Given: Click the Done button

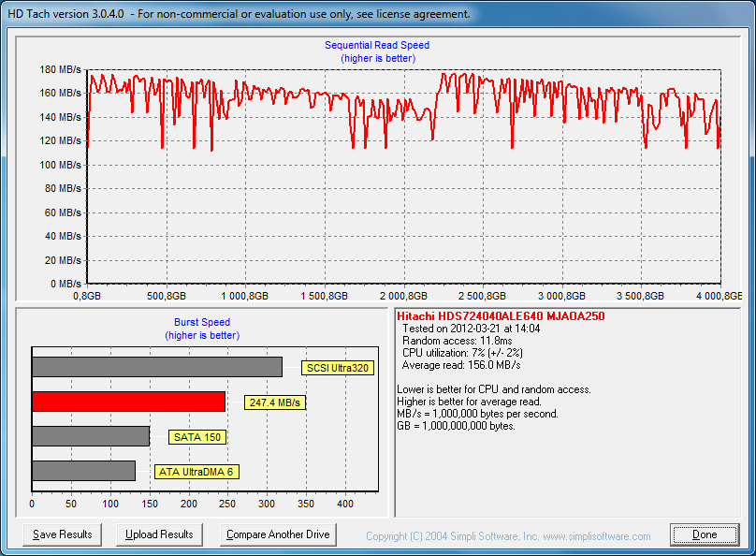Looking at the screenshot, I should (x=705, y=534).
